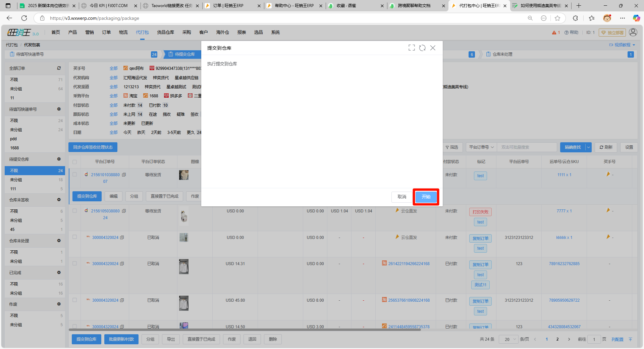Toggle select-all checkbox in table header
This screenshot has height=349, width=644.
pos(74,162)
